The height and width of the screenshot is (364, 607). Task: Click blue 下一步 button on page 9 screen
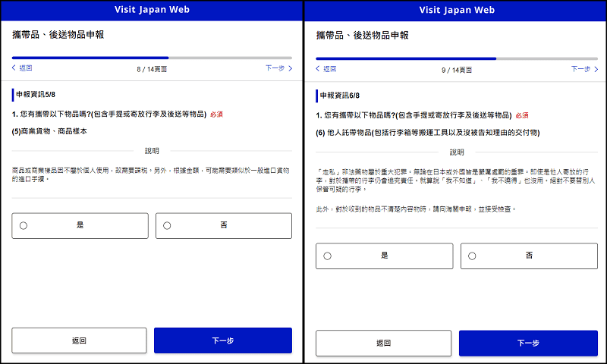[528, 343]
